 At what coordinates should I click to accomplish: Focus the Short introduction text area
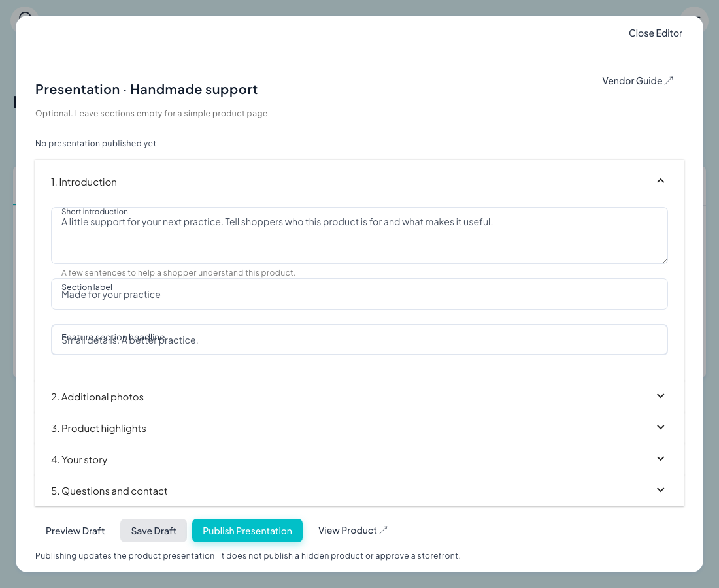click(359, 236)
